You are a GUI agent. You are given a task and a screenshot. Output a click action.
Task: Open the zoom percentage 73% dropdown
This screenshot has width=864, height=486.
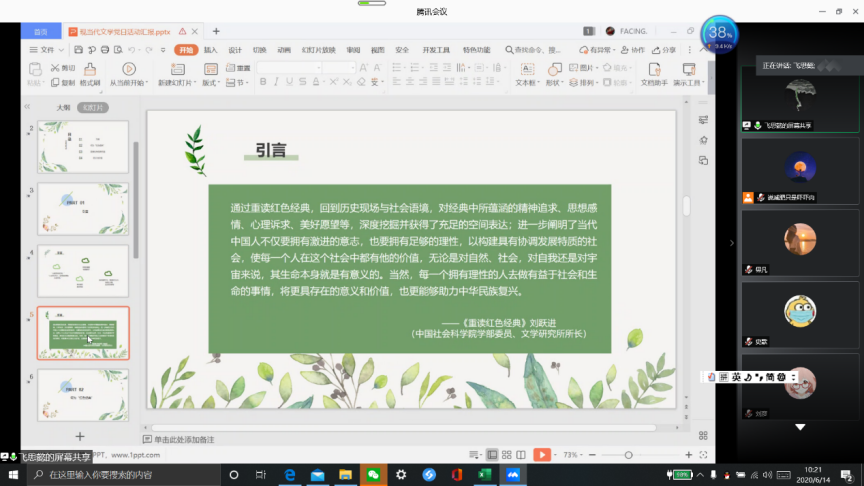point(574,455)
